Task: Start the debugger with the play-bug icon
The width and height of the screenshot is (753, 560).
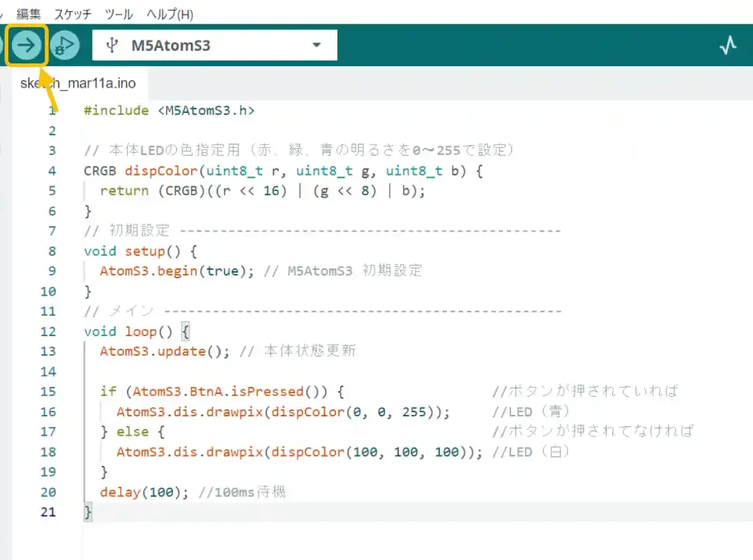Action: pyautogui.click(x=65, y=45)
